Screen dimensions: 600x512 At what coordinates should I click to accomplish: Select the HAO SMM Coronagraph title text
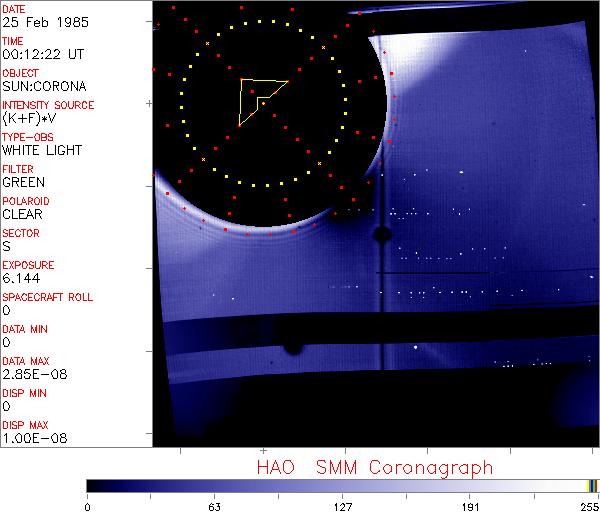pos(374,468)
